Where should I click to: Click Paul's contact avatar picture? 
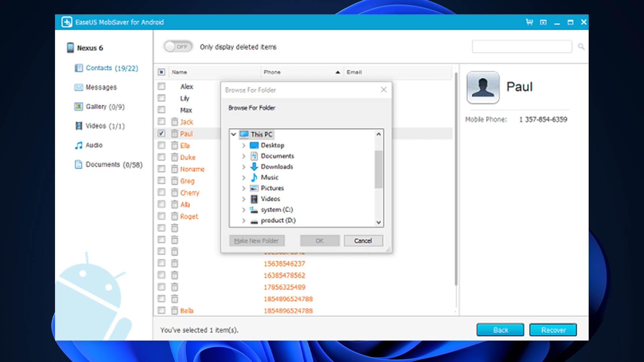pyautogui.click(x=483, y=87)
